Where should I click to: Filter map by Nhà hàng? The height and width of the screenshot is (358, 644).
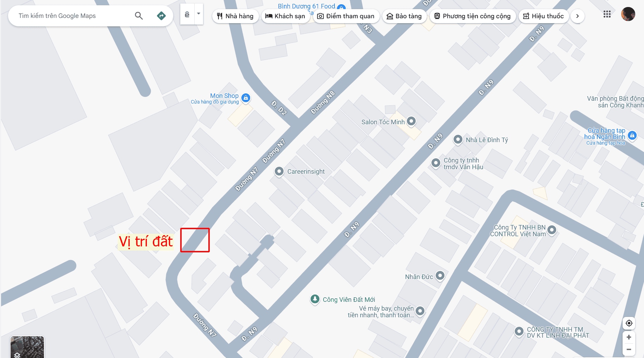click(235, 16)
